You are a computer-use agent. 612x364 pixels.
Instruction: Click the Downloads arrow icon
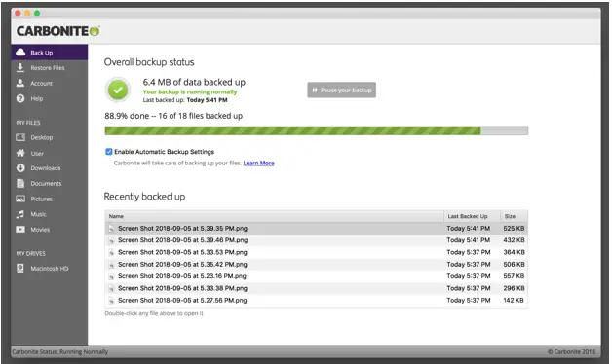(20, 168)
